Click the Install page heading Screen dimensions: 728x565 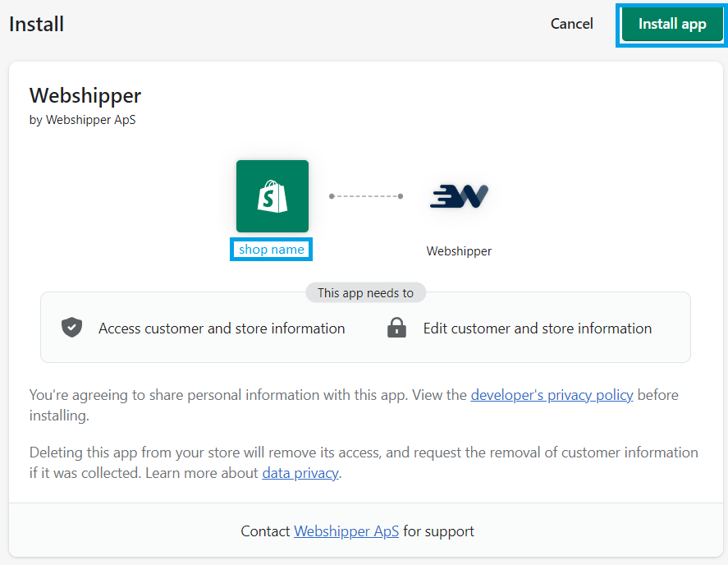coord(36,24)
